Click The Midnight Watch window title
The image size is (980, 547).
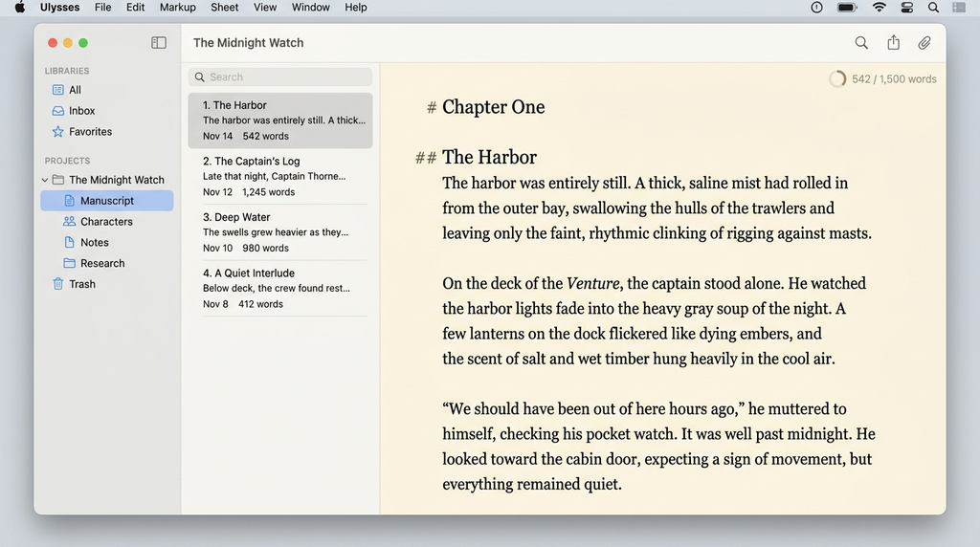click(248, 42)
